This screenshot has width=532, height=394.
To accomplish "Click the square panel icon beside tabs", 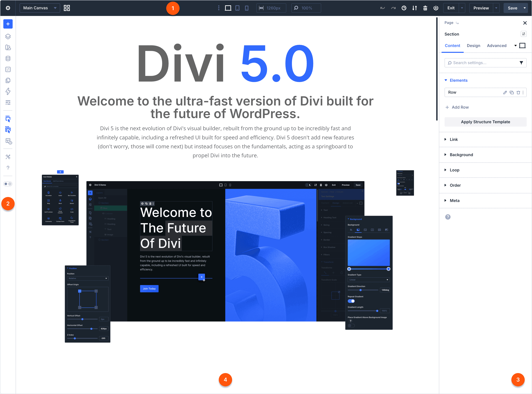I will pos(522,46).
